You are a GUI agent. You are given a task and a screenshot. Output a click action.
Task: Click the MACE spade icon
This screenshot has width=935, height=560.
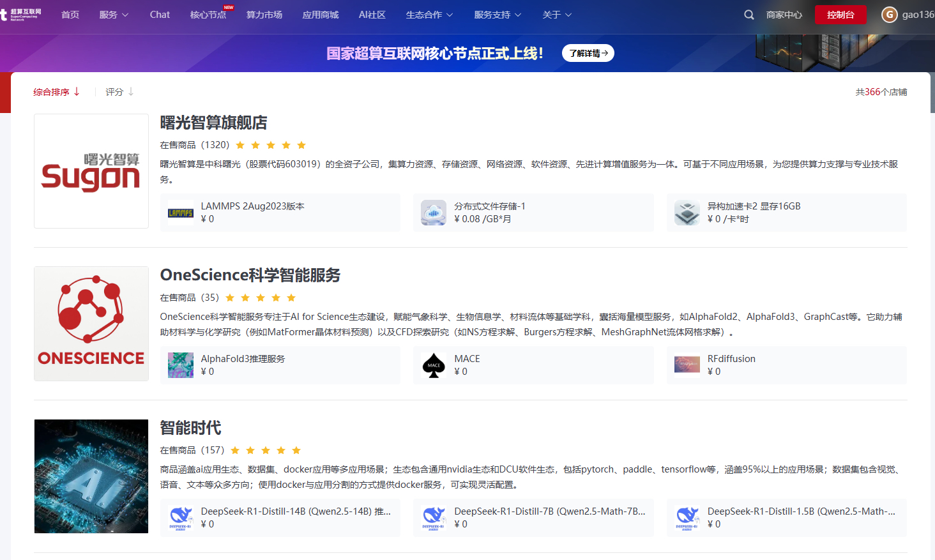pyautogui.click(x=434, y=365)
